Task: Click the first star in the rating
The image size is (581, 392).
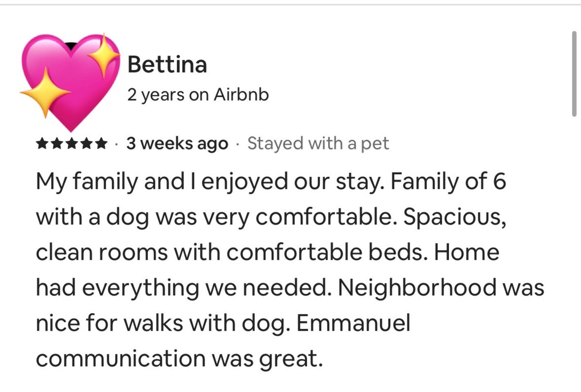Action: tap(42, 144)
